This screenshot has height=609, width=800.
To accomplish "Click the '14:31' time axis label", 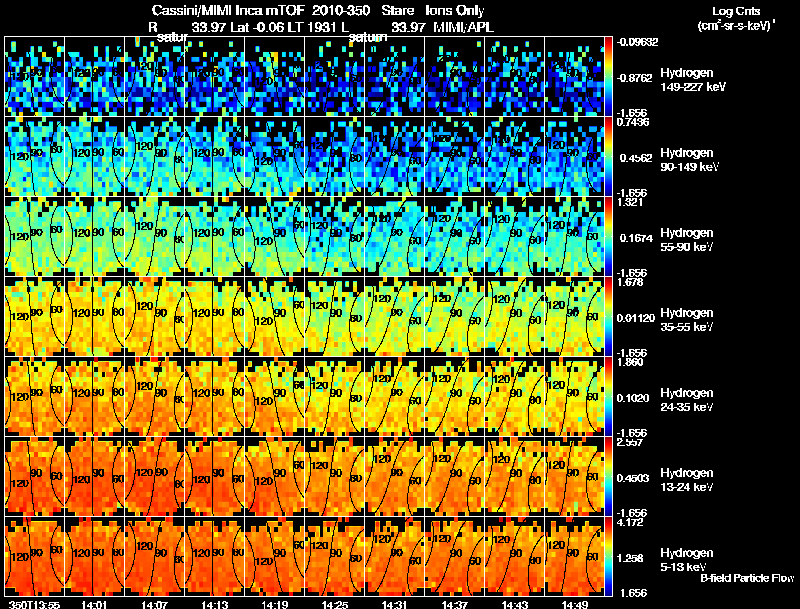I will [x=395, y=605].
